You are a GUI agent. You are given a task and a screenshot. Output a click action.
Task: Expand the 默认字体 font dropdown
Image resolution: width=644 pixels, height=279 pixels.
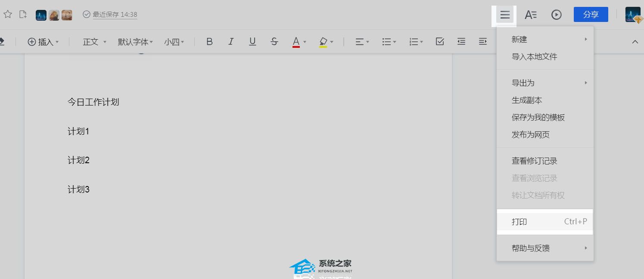coord(135,42)
